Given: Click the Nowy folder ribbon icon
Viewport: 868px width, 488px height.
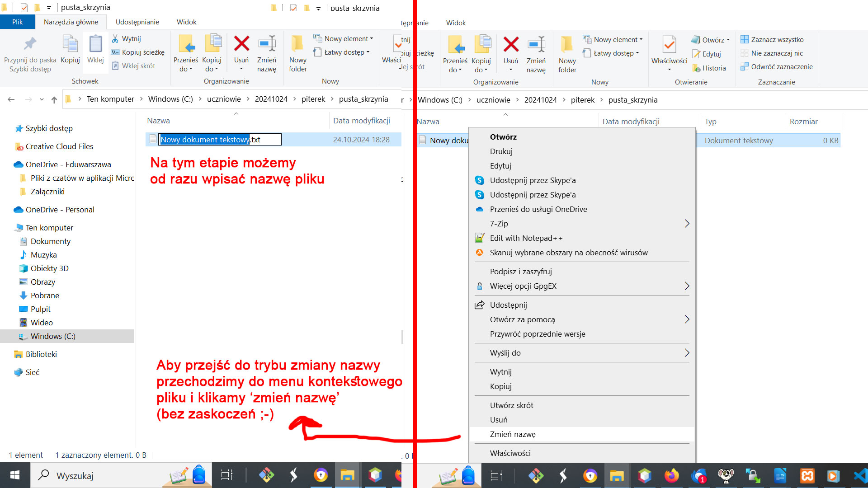Looking at the screenshot, I should click(x=297, y=44).
